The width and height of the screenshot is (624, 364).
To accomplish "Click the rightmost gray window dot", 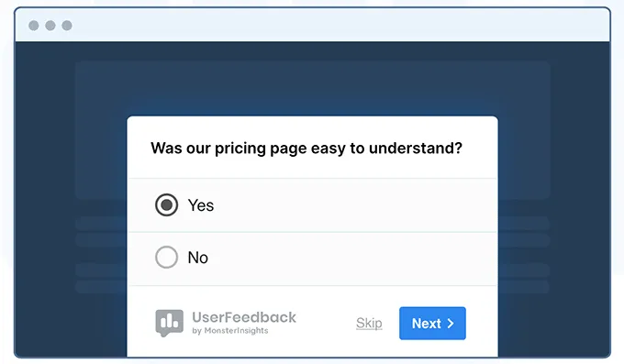I will click(x=67, y=26).
